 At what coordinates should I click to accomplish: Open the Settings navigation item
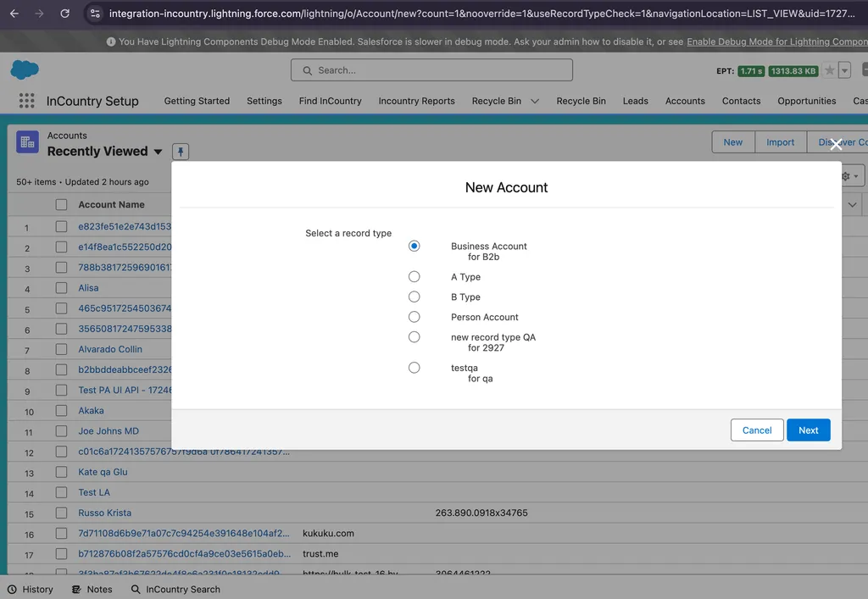click(264, 101)
